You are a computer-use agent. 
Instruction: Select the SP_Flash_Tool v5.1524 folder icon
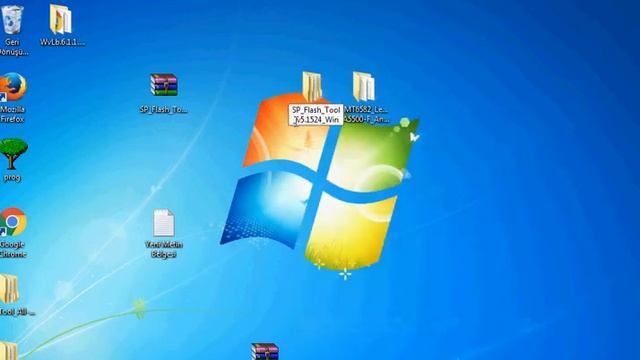pyautogui.click(x=312, y=87)
